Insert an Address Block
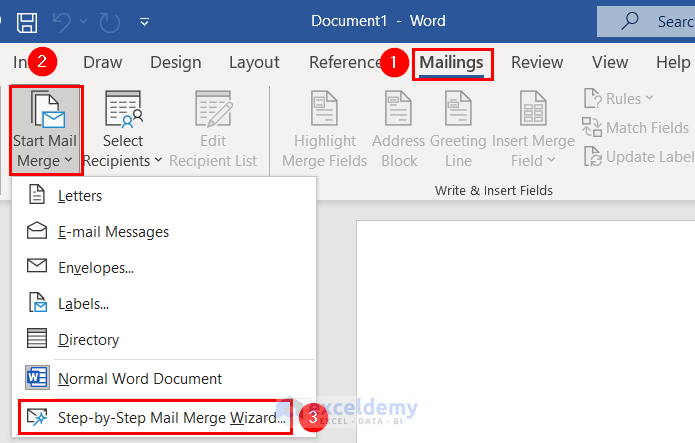 tap(398, 129)
